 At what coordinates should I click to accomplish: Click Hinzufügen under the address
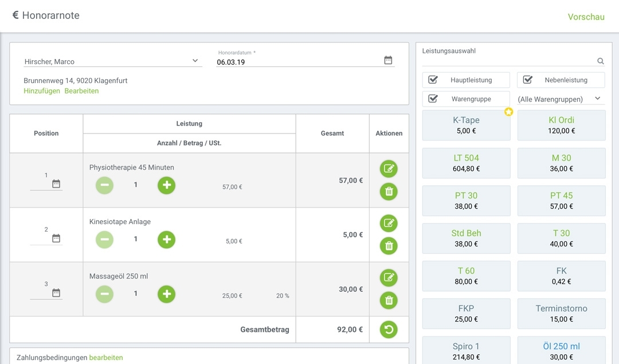pyautogui.click(x=42, y=91)
